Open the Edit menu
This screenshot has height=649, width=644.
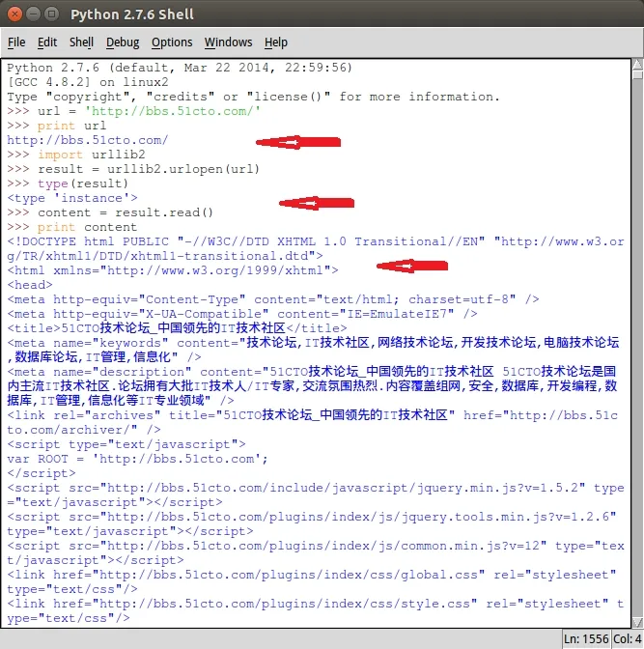tap(47, 42)
